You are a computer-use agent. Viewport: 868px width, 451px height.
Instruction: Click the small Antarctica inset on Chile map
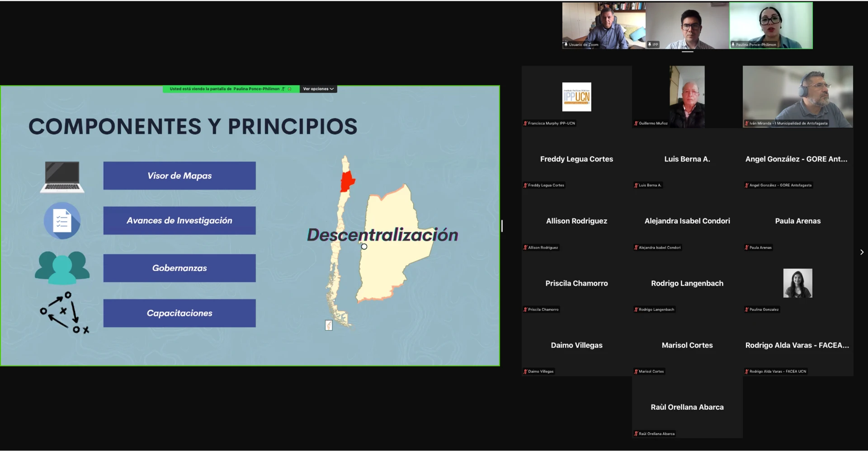tap(329, 325)
